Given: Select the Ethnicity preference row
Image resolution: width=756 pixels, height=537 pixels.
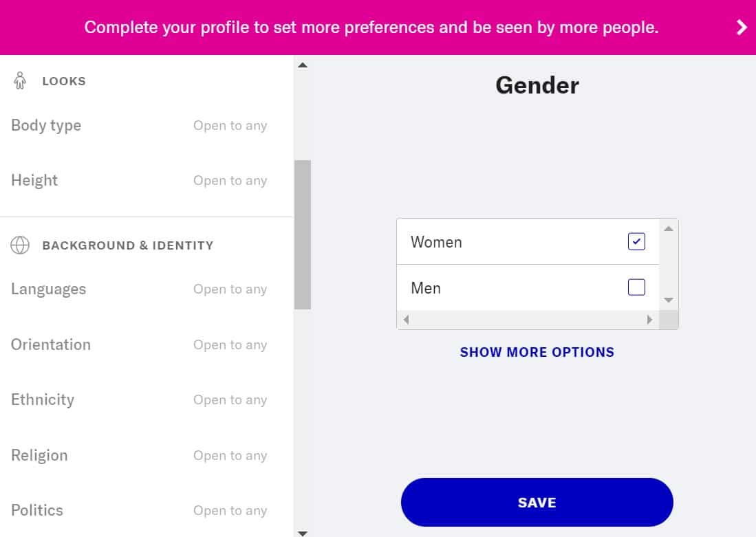Looking at the screenshot, I should coord(139,399).
